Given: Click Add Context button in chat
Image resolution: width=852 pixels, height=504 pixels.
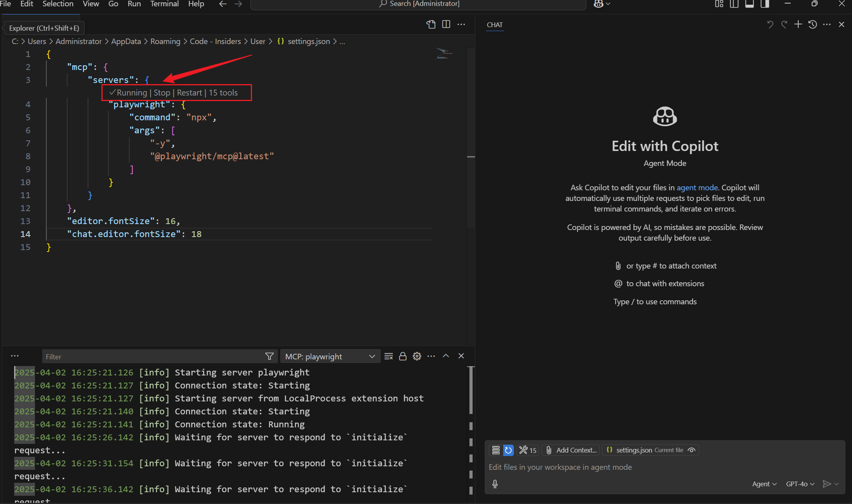Looking at the screenshot, I should pos(571,450).
